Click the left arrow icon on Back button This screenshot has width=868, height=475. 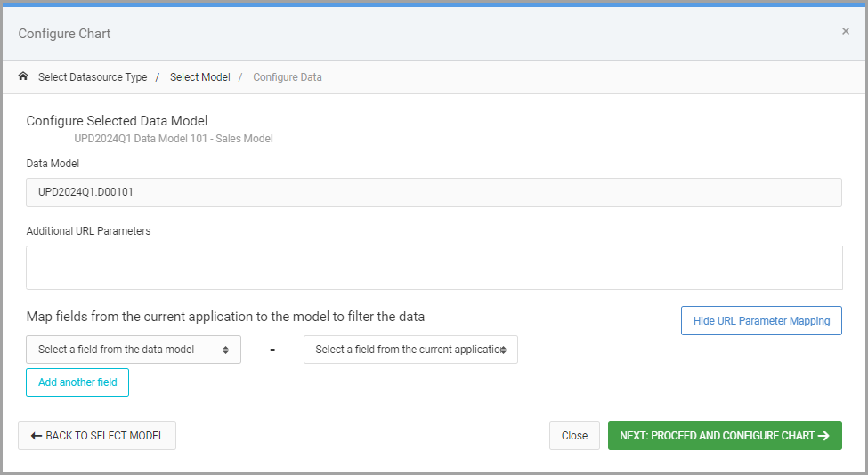click(37, 436)
